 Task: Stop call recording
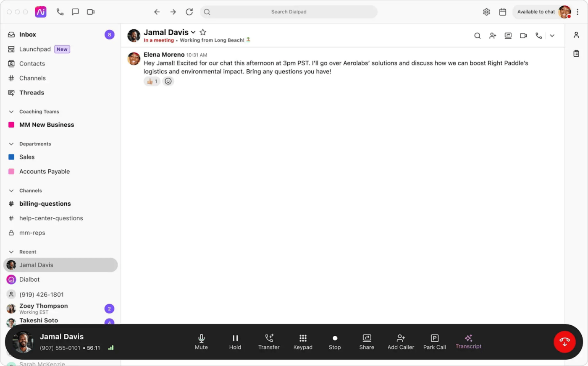335,342
